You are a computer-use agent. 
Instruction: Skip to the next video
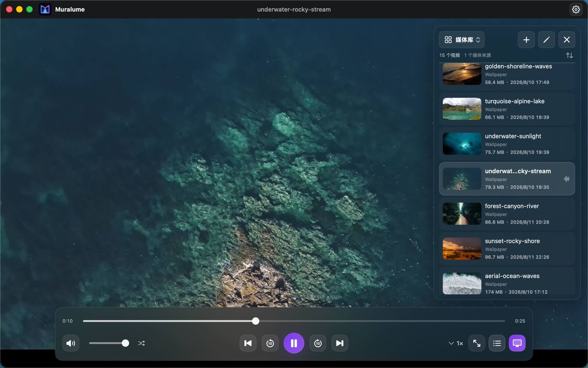click(x=340, y=343)
